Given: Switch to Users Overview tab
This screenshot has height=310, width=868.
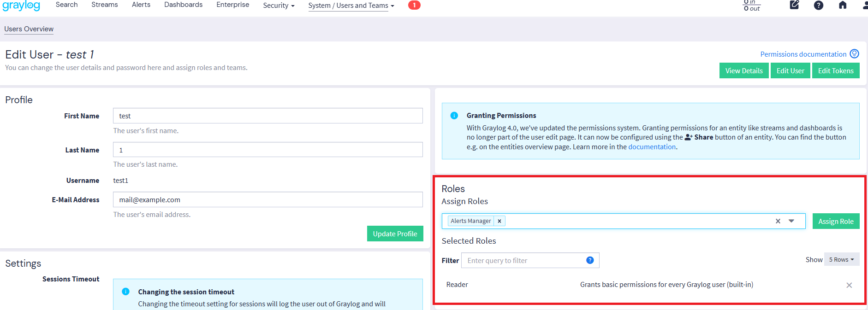Looking at the screenshot, I should (29, 29).
